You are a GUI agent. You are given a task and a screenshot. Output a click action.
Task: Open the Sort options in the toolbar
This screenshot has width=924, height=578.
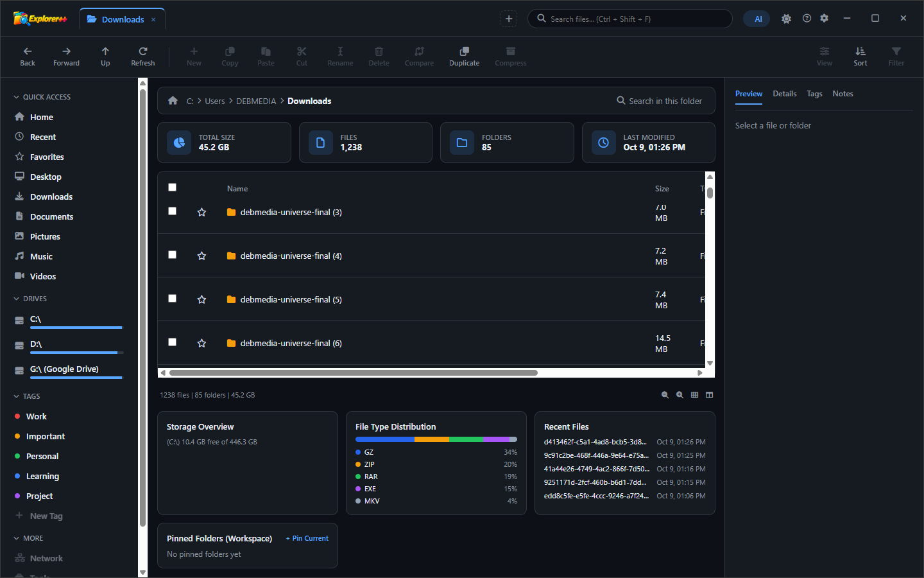point(860,57)
